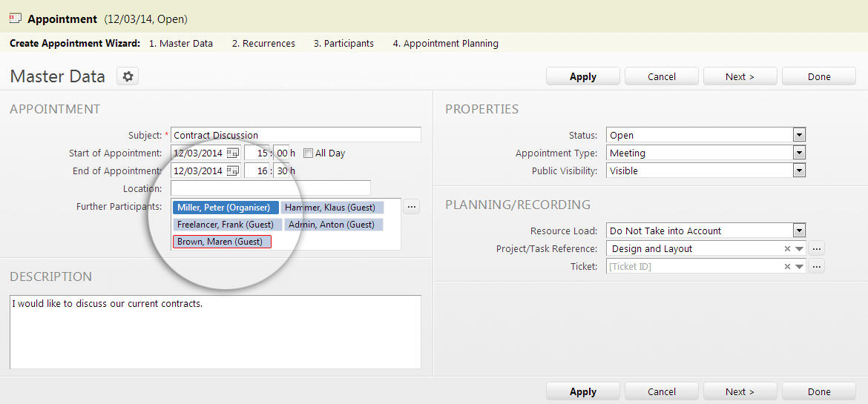Select participant Freelancer, Frank (Guest)
Screen dimensions: 868x404
click(227, 225)
